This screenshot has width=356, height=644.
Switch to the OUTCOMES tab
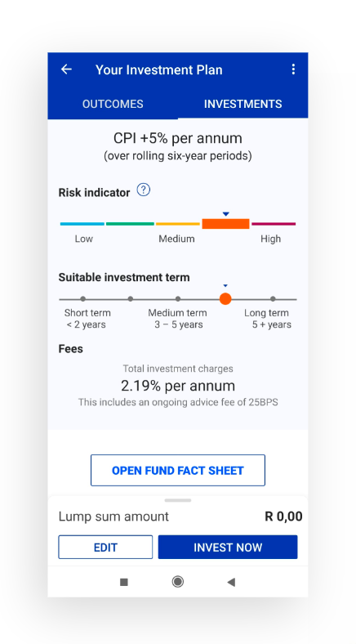[x=113, y=104]
